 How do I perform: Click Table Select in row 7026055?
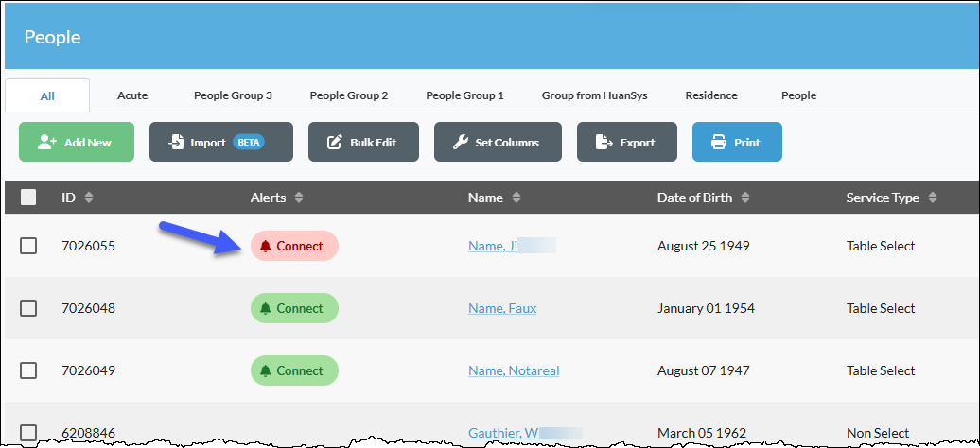click(881, 246)
